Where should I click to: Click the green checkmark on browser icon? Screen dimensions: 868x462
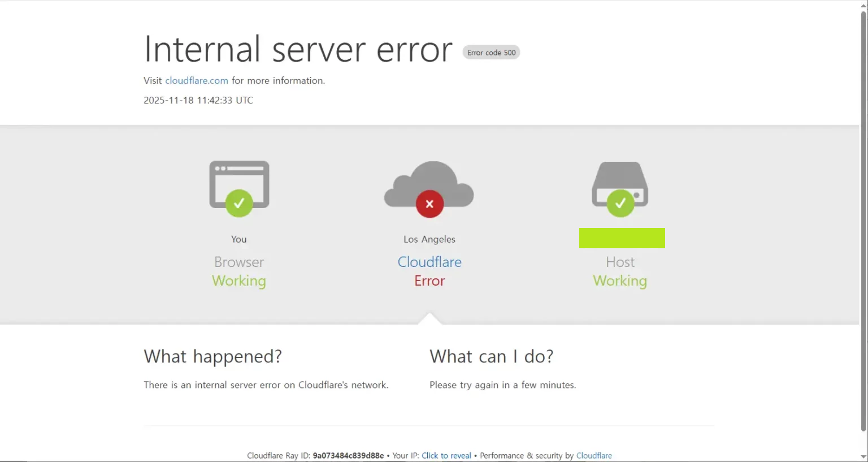[239, 203]
